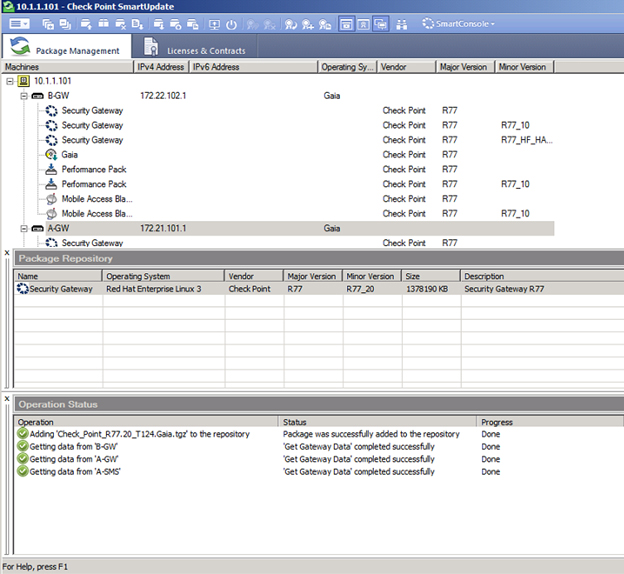Click the expand-tree toolbar icon with plus sign

point(48,24)
